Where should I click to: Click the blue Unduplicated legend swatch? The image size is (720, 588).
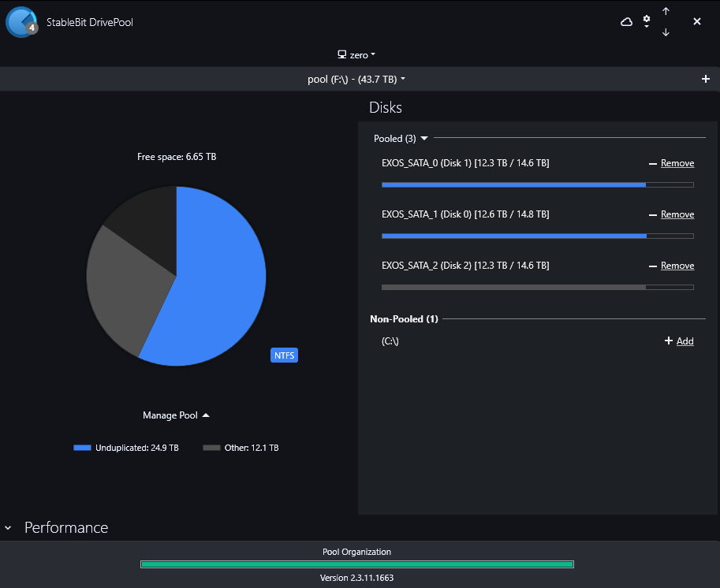tap(82, 448)
